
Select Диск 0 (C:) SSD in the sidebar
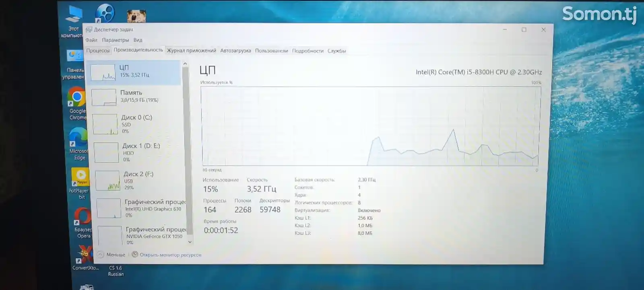click(x=137, y=124)
